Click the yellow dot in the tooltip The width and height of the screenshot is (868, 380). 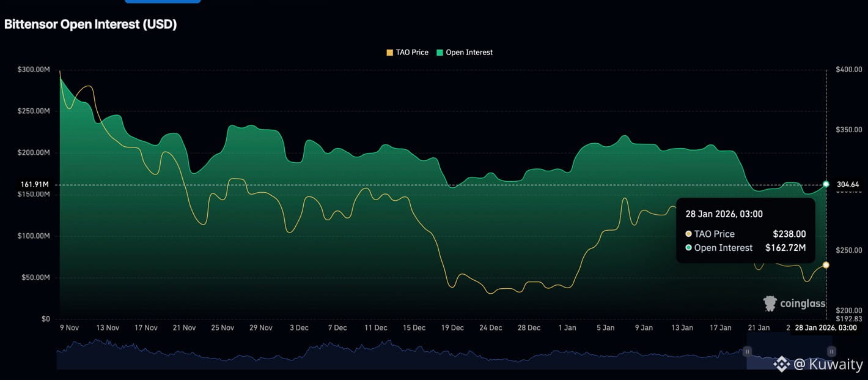(689, 234)
